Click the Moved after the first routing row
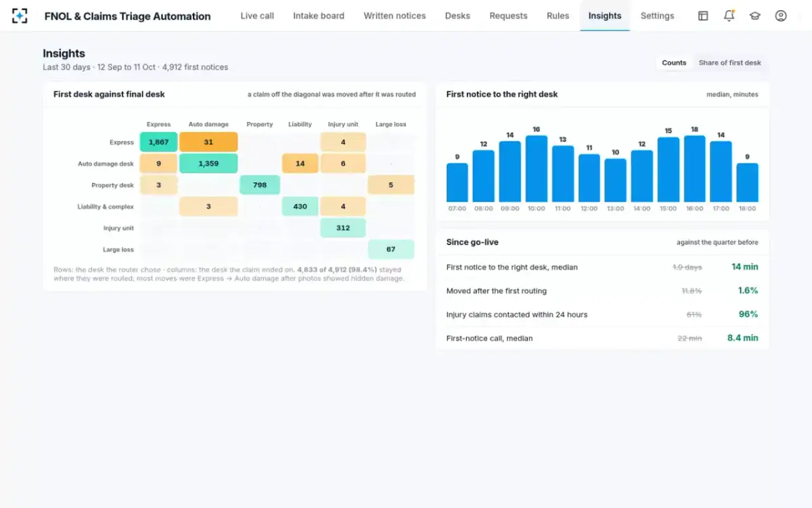 (602, 291)
